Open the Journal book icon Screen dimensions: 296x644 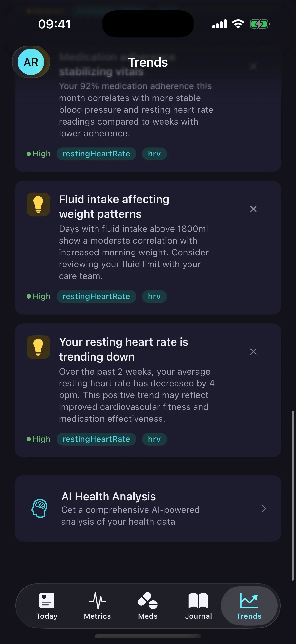coord(198,600)
